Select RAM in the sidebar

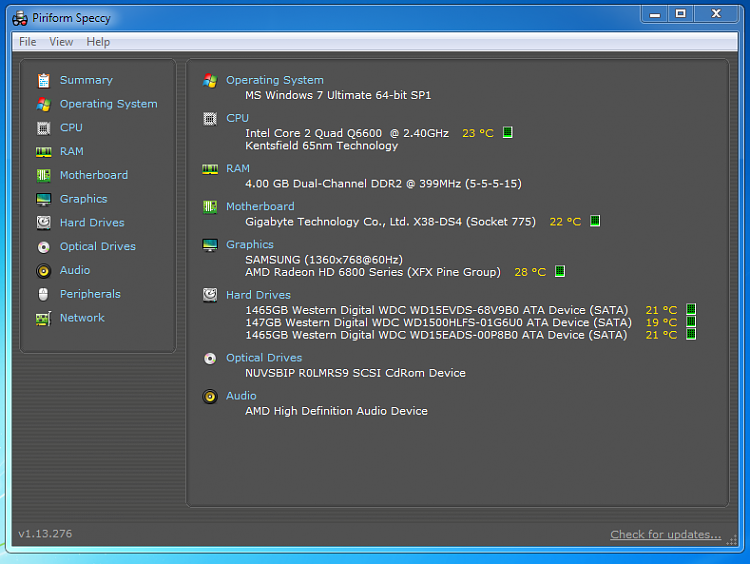pos(72,152)
